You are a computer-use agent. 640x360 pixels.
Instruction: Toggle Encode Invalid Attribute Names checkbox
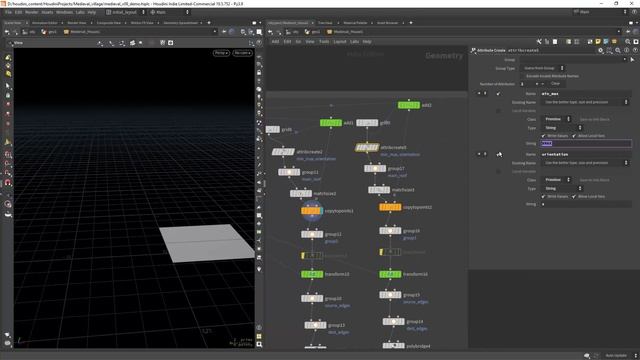pyautogui.click(x=523, y=76)
